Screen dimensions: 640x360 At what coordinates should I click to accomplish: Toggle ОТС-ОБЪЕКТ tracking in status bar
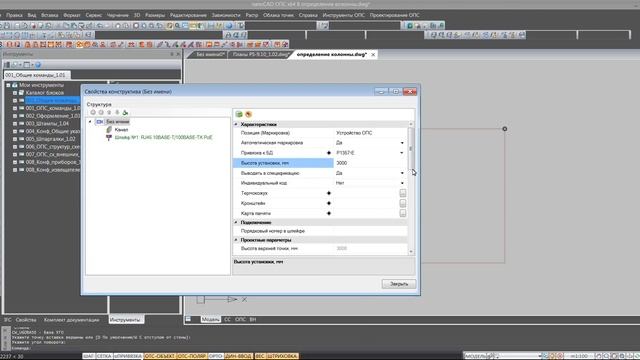coord(160,356)
